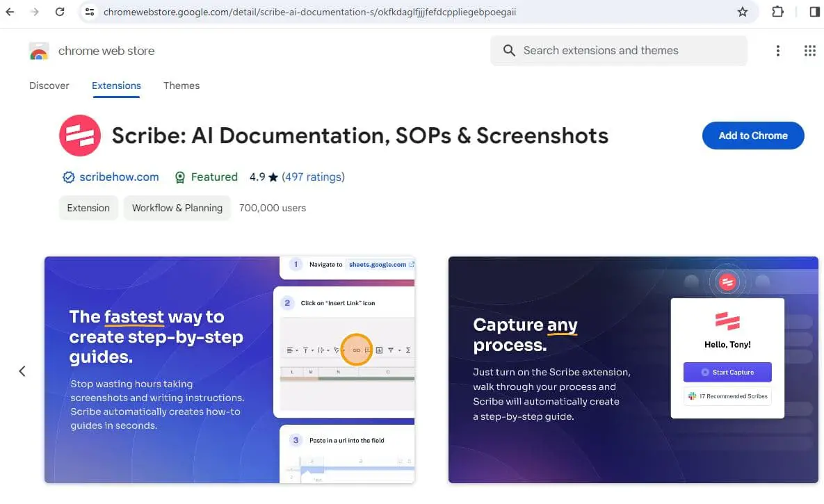Reload the page using the refresh icon
Screen dimensions: 824x504
[60, 12]
